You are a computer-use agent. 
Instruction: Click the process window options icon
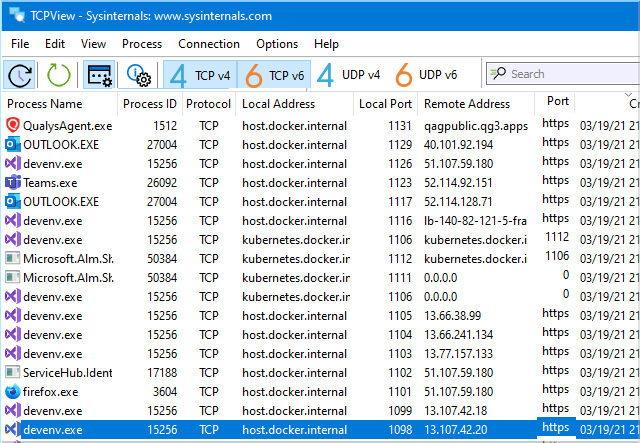[x=99, y=75]
